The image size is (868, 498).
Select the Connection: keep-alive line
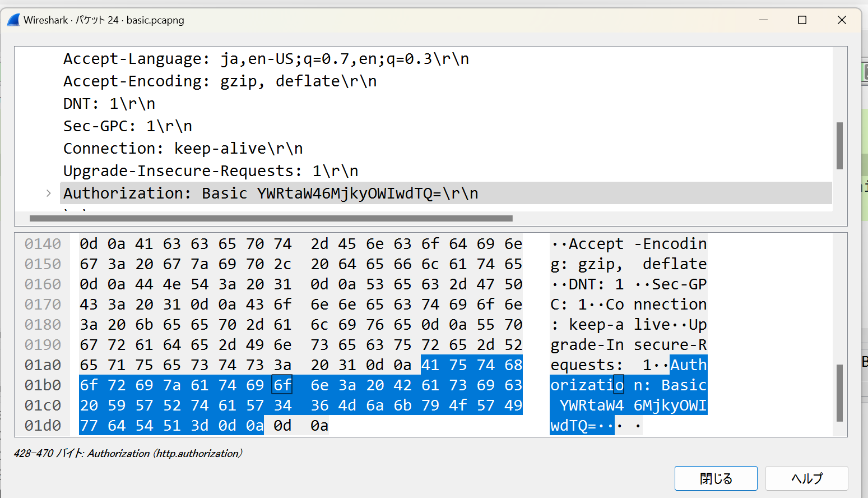(x=183, y=149)
